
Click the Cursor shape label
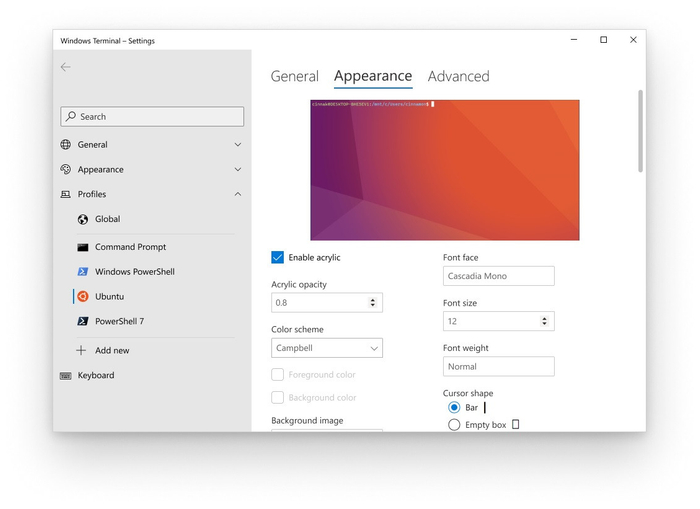click(468, 393)
